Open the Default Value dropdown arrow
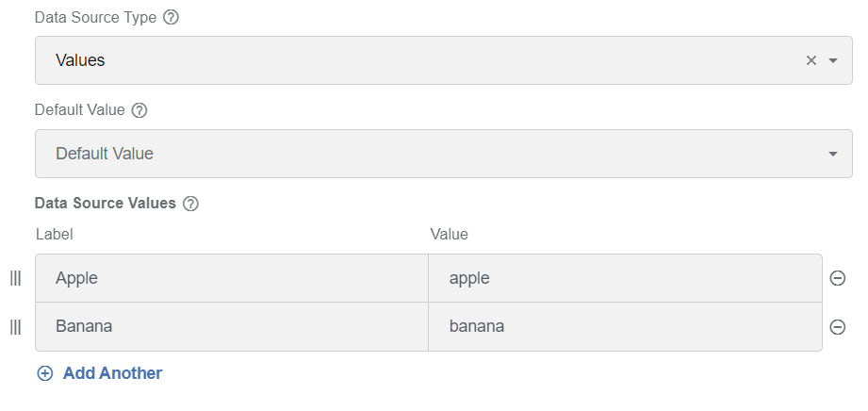The image size is (868, 411). pyautogui.click(x=832, y=154)
